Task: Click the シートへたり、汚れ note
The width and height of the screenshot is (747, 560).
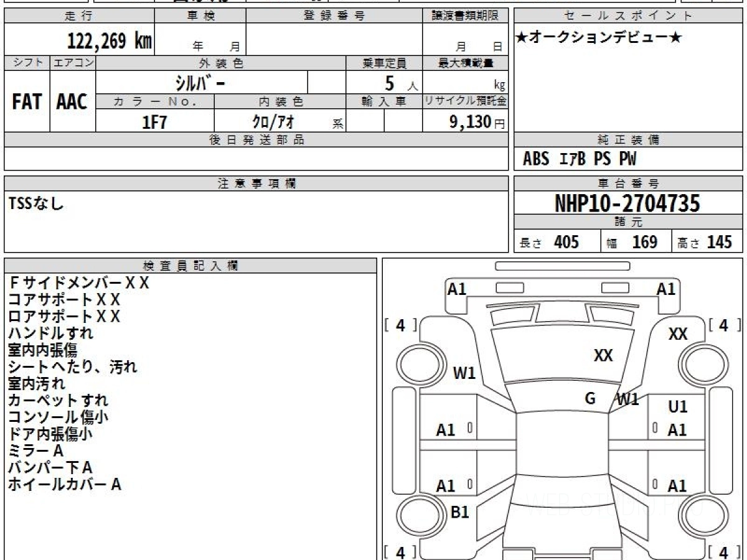Action: pos(72,367)
